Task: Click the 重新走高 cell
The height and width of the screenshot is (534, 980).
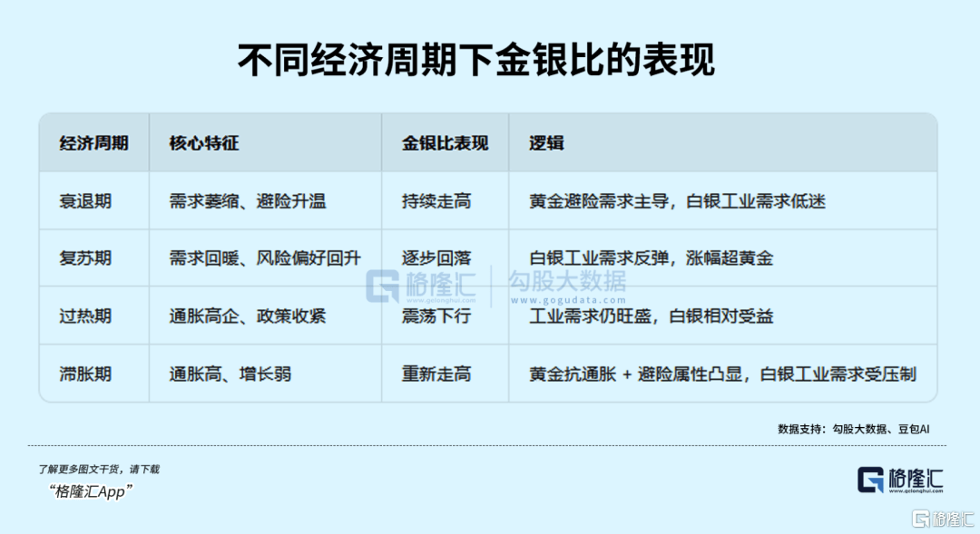Action: (436, 374)
